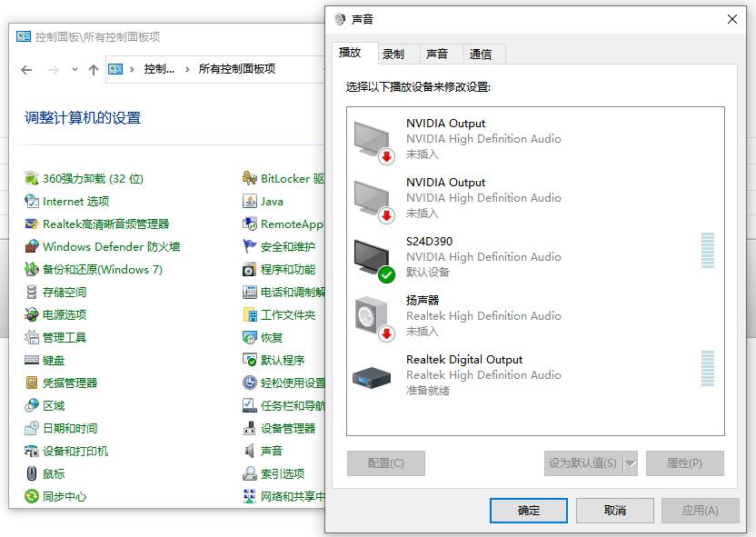756x537 pixels.
Task: Open 设备管理器 icon
Action: point(249,428)
